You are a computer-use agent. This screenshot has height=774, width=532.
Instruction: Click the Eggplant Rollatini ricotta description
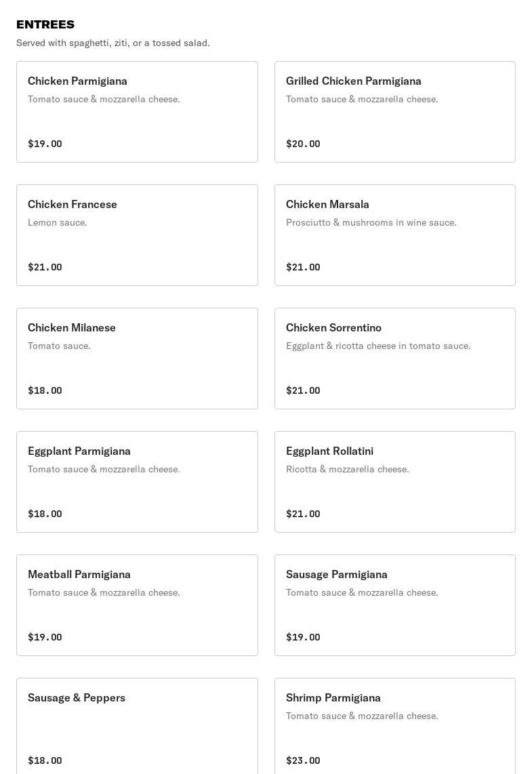click(348, 469)
